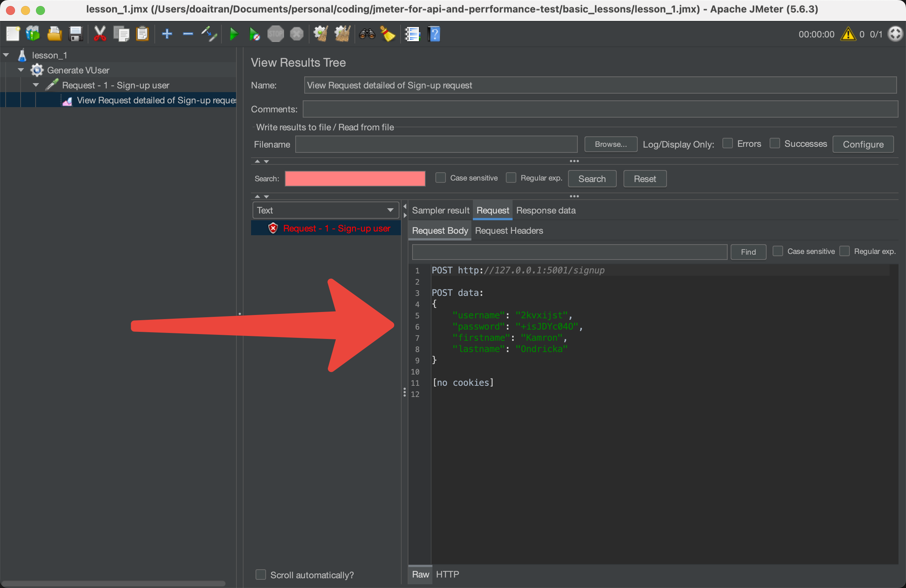Select the Raw tab
This screenshot has height=588, width=906.
(x=420, y=574)
